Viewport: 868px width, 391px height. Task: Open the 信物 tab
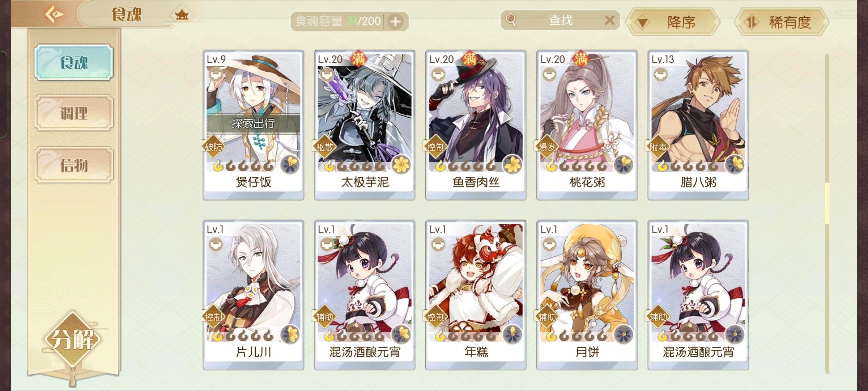click(x=74, y=165)
